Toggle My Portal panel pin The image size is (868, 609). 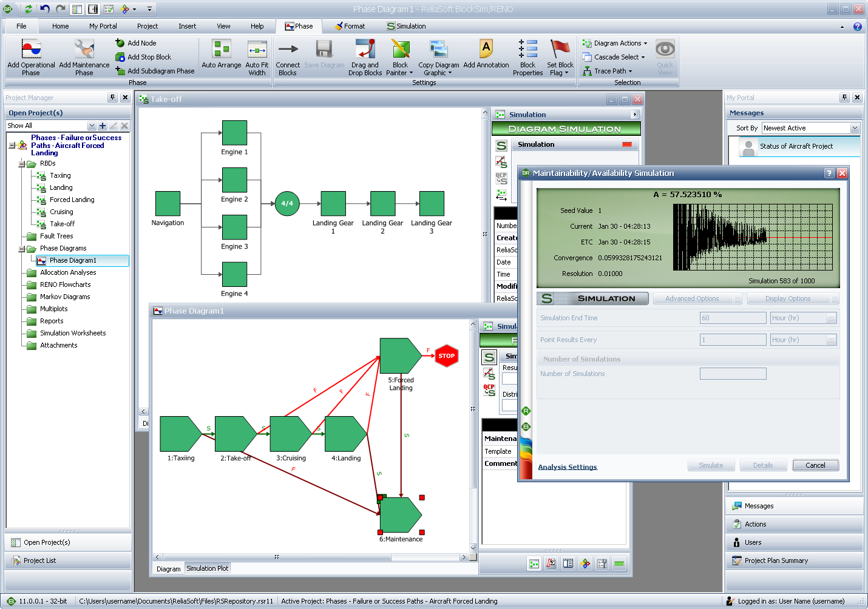pyautogui.click(x=844, y=97)
